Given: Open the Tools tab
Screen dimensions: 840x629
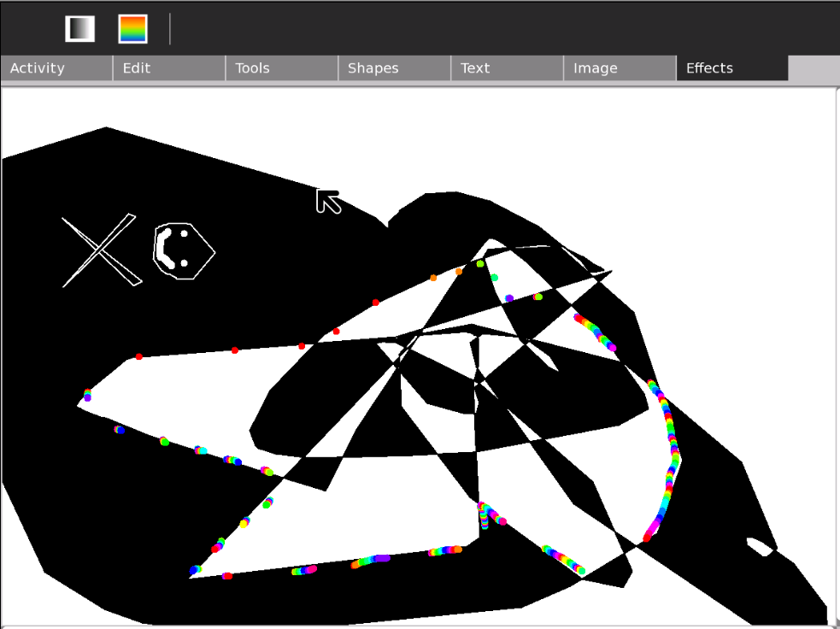Looking at the screenshot, I should coord(282,68).
